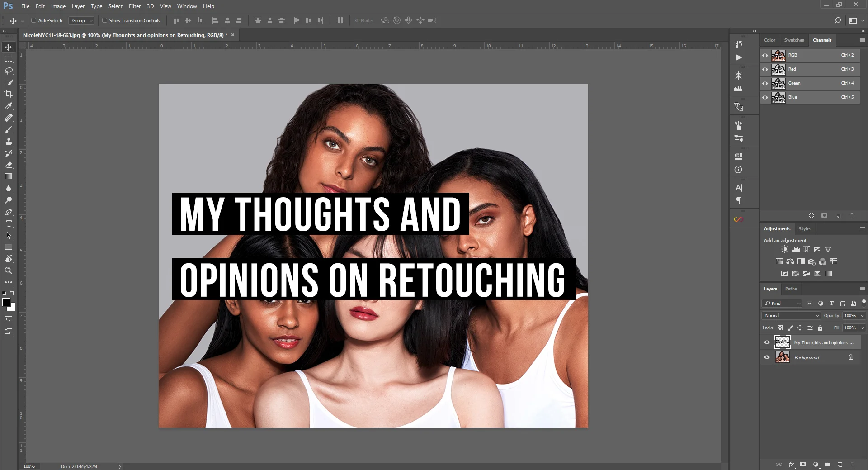Hide the Blue channel visibility
The image size is (868, 470).
point(765,97)
